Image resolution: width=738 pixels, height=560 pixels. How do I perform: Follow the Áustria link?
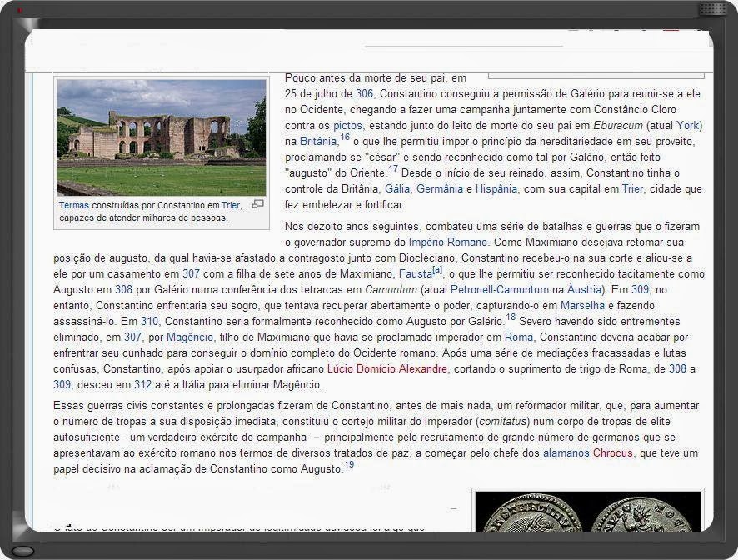tap(585, 290)
